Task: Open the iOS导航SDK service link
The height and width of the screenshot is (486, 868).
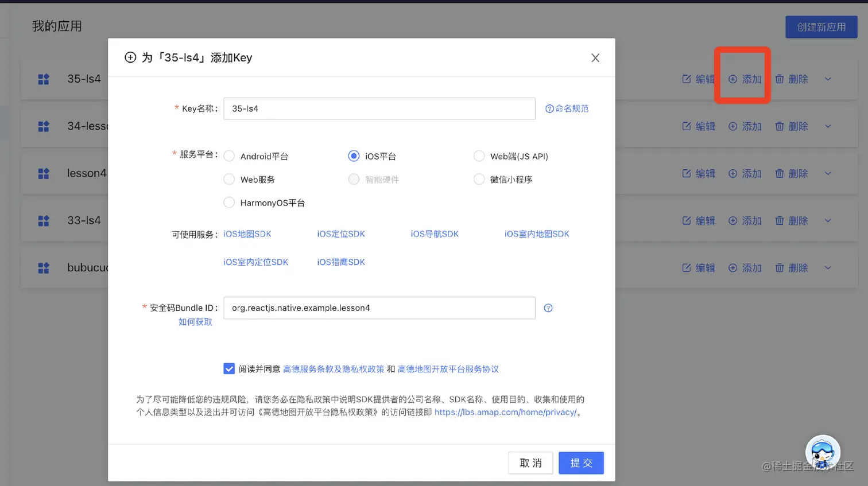Action: point(435,234)
